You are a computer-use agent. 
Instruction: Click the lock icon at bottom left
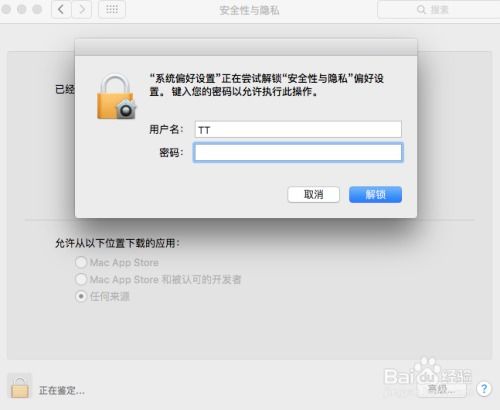click(20, 387)
